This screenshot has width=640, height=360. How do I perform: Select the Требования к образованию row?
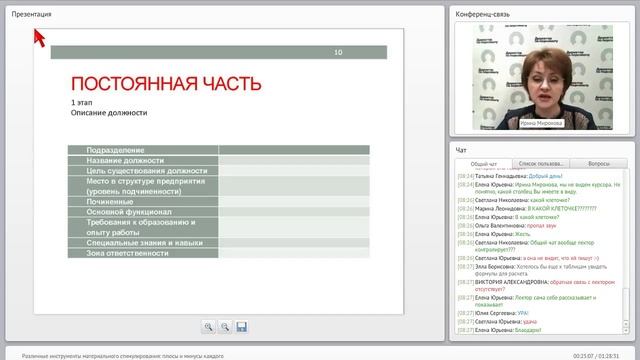tap(218, 227)
